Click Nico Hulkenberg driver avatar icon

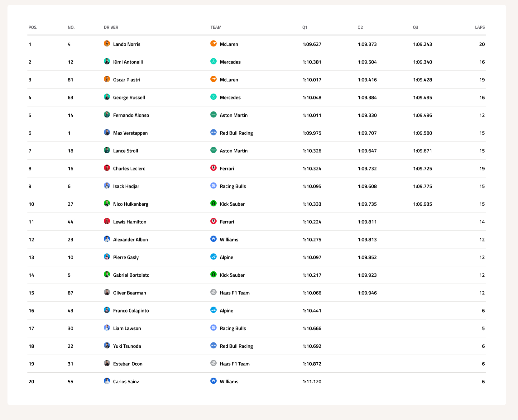[x=107, y=203]
